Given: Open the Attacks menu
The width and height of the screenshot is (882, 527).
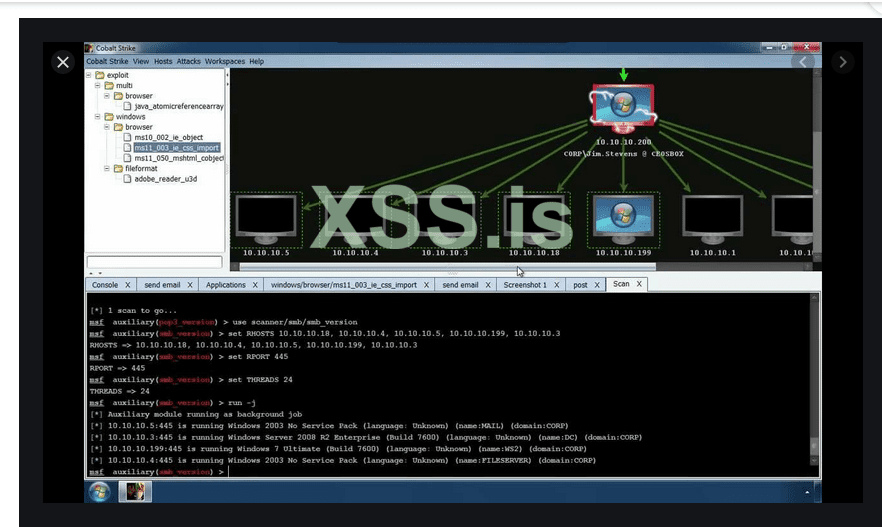Looking at the screenshot, I should (188, 61).
